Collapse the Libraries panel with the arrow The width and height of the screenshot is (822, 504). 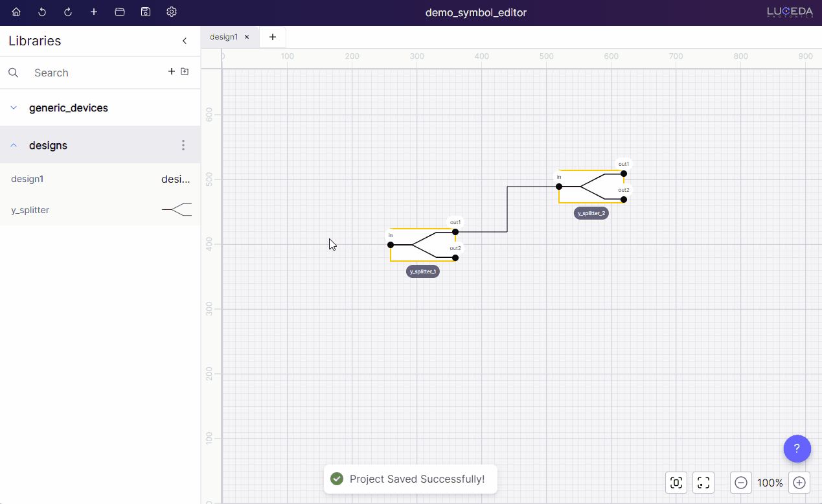point(184,41)
